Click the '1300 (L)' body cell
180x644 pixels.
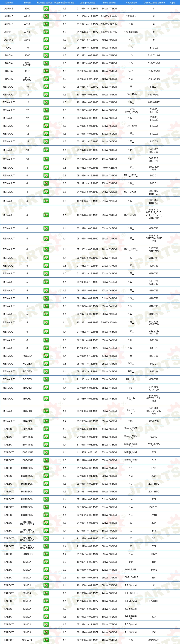(131, 16)
